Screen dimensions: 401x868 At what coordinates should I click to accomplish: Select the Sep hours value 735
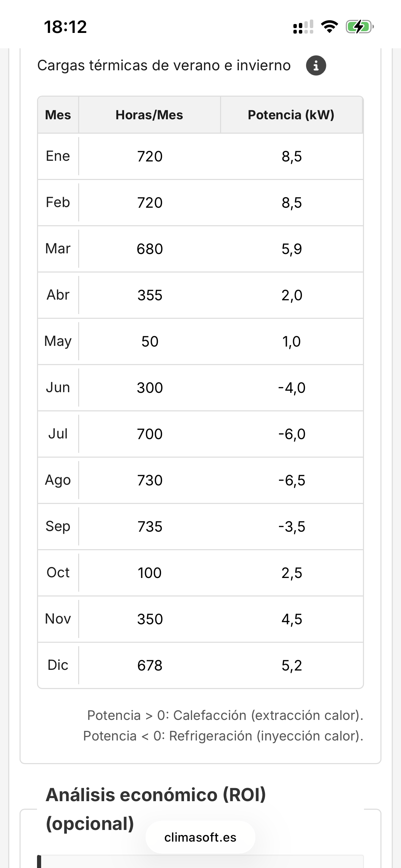tap(150, 527)
